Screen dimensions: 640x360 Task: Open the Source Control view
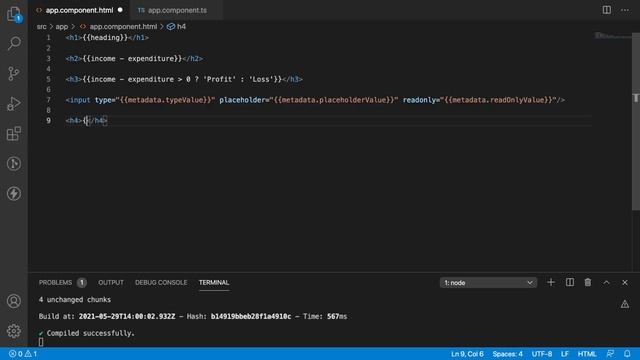click(14, 73)
